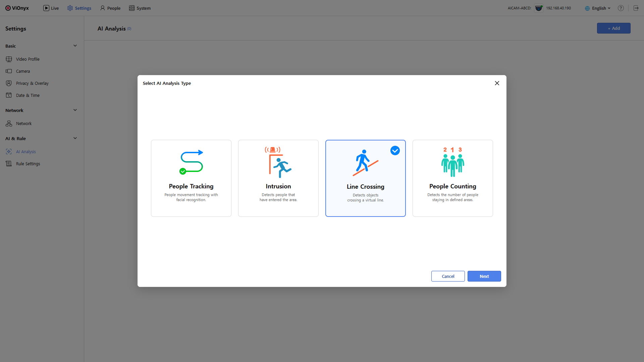
Task: Click the Cancel button
Action: [448, 276]
